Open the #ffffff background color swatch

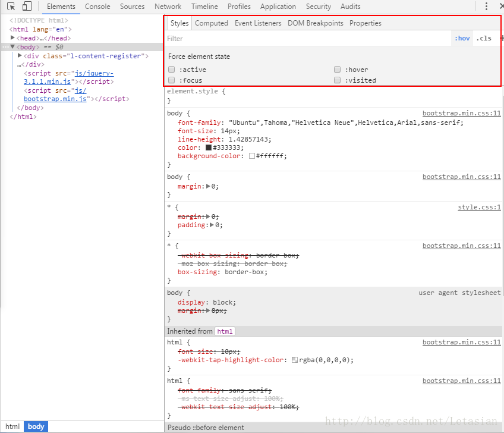(252, 156)
